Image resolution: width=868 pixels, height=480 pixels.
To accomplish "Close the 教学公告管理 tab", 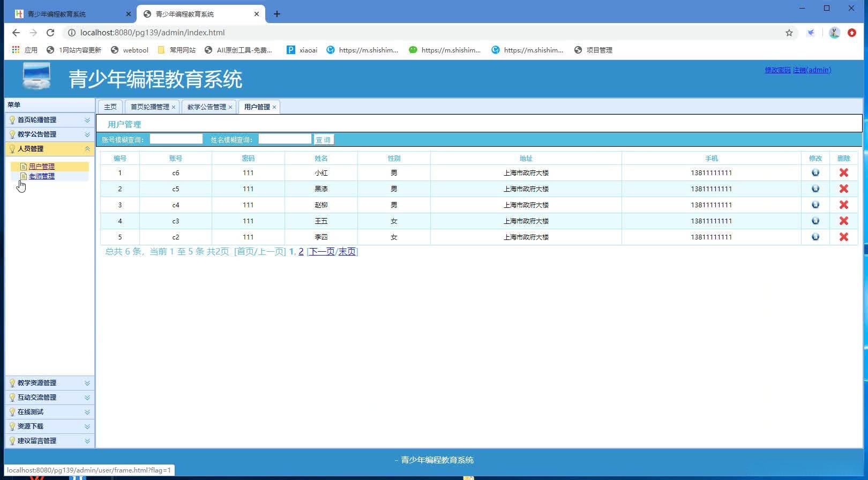I will point(230,107).
